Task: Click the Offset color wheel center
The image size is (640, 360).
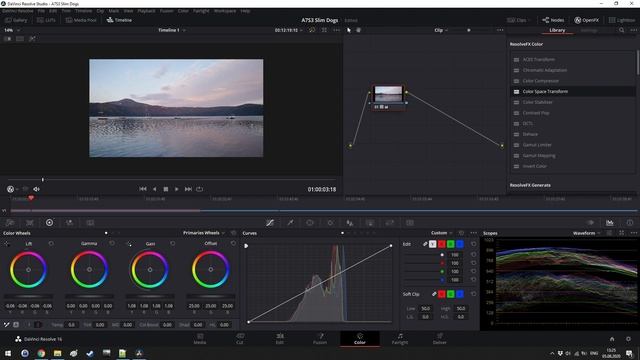Action: 211,269
